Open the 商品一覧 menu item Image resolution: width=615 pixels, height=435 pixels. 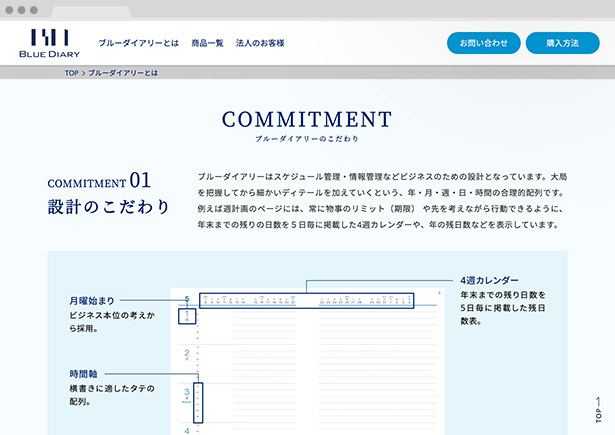click(x=207, y=43)
